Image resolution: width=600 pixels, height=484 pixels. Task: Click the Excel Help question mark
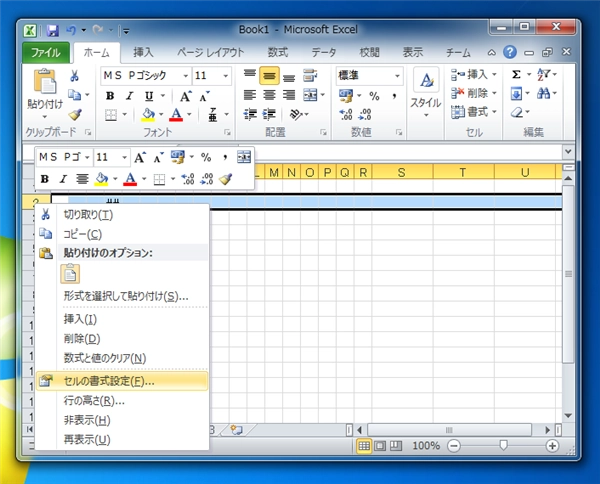510,52
